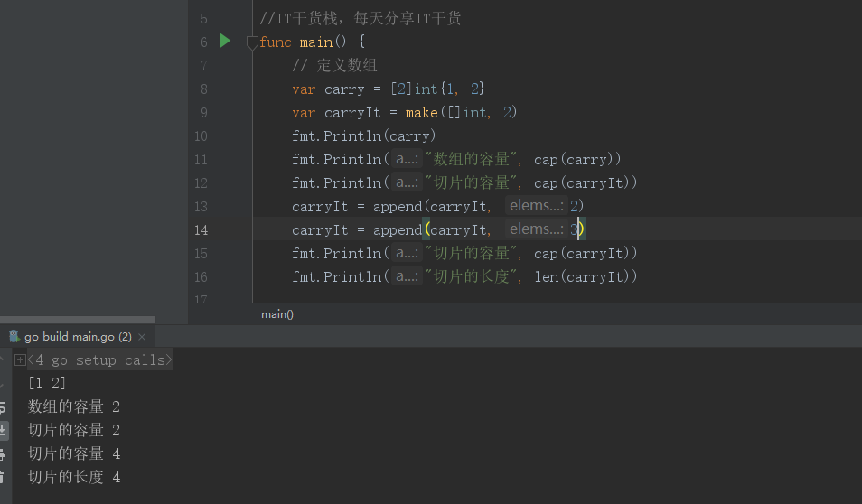Expand the folded '4 go setup calls' line
This screenshot has height=504, width=862.
(20, 360)
